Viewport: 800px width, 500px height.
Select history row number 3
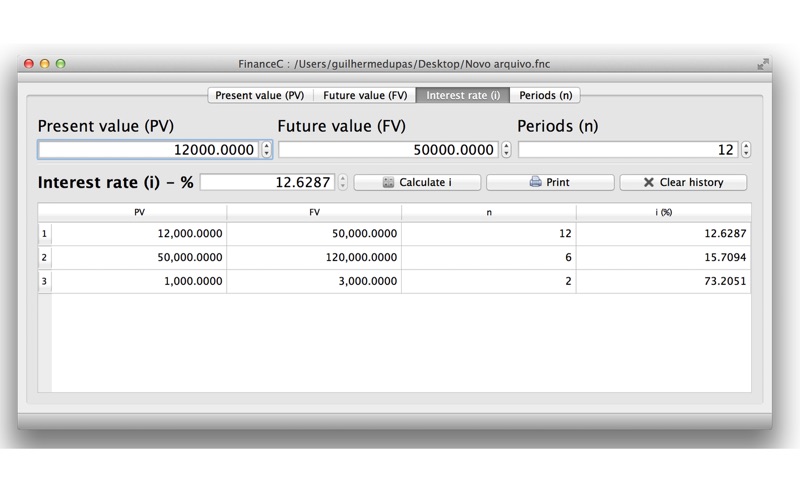coord(45,281)
